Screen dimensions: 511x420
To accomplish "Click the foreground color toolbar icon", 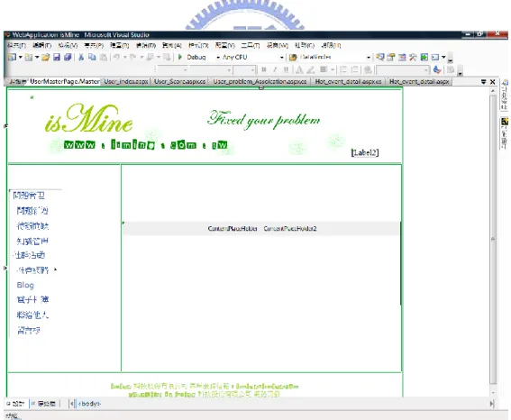I will (299, 69).
